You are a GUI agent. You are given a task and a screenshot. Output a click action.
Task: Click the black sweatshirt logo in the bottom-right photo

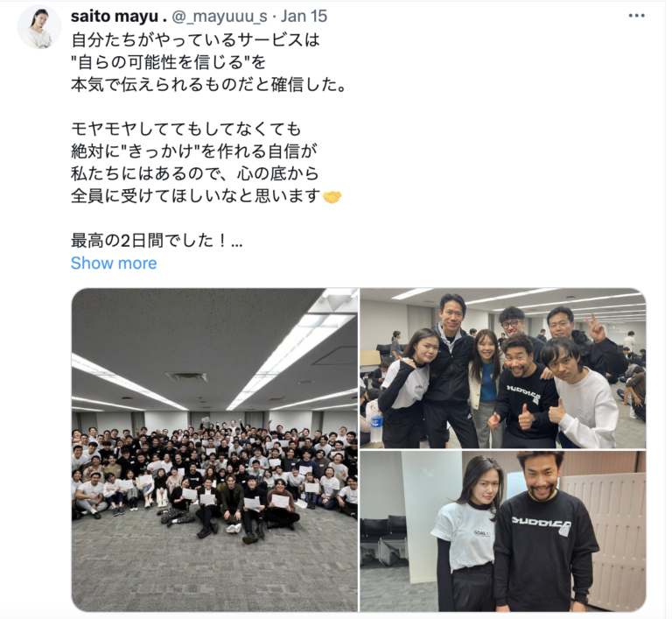(542, 524)
